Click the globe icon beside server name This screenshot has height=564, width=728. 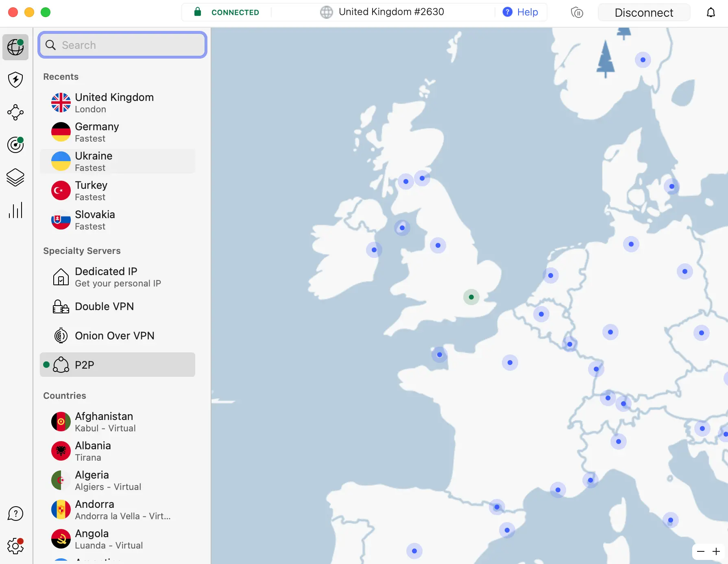pyautogui.click(x=326, y=12)
